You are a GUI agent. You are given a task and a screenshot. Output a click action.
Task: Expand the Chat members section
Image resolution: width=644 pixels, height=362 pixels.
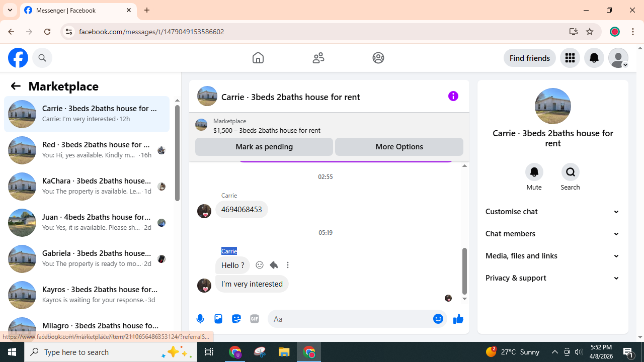click(x=553, y=234)
